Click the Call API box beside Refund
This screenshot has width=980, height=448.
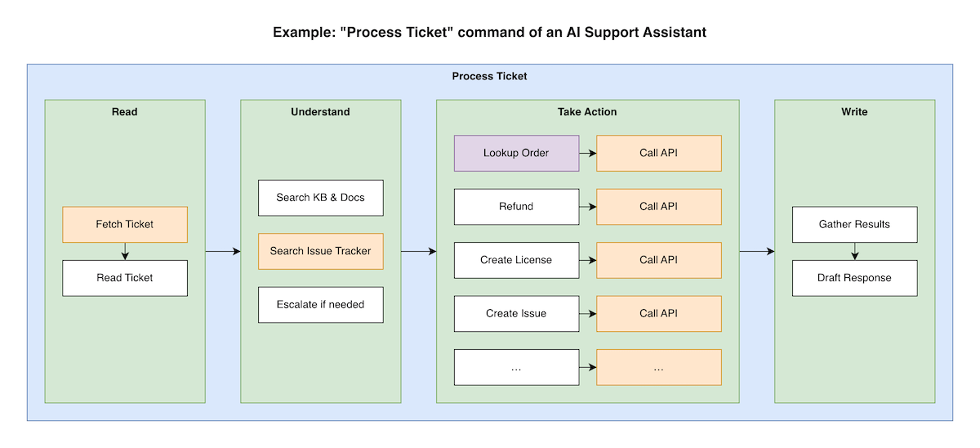tap(658, 207)
